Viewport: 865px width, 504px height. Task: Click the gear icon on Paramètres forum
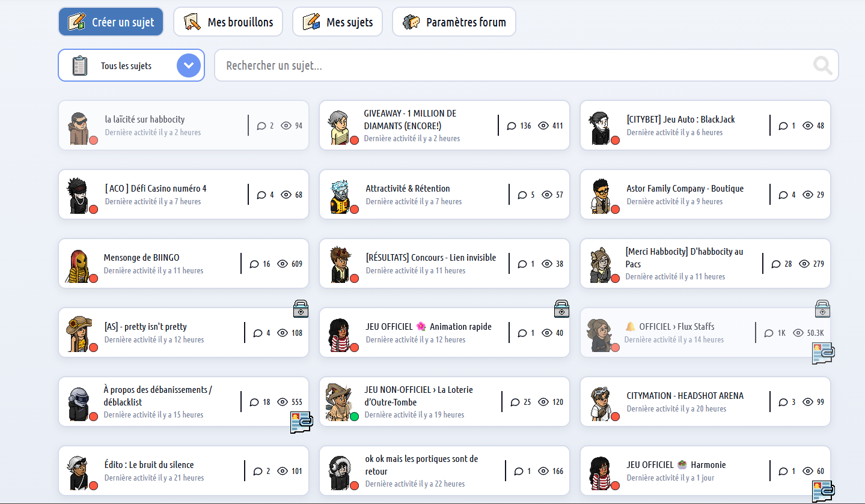(411, 22)
